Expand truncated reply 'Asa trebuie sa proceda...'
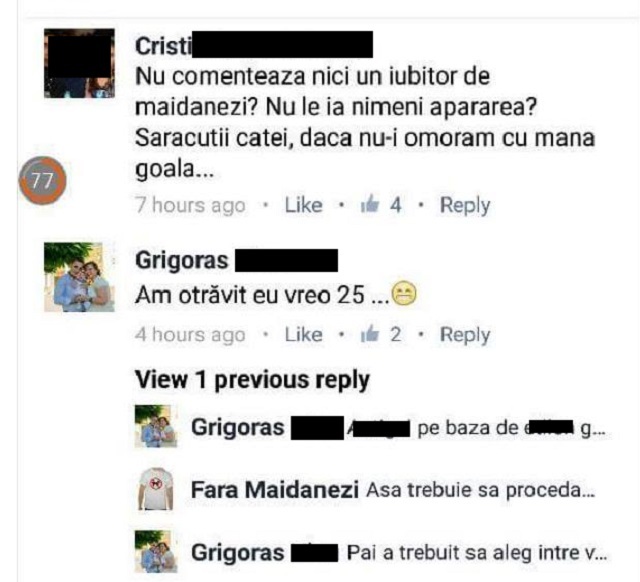Screen dimensions: 640x582 click(480, 490)
